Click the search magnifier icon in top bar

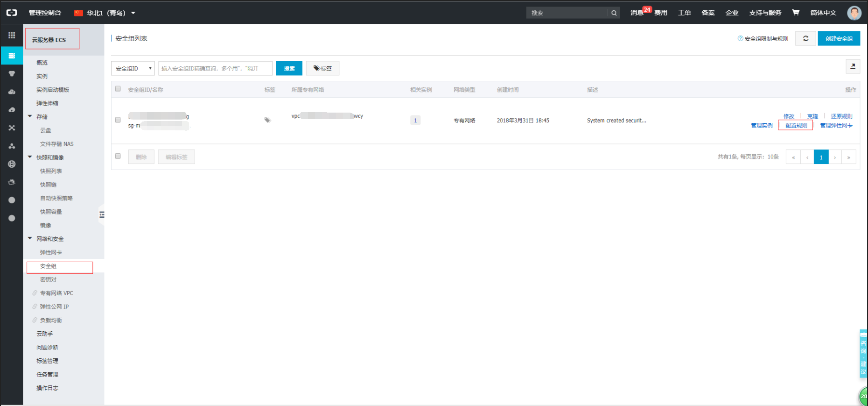[614, 13]
